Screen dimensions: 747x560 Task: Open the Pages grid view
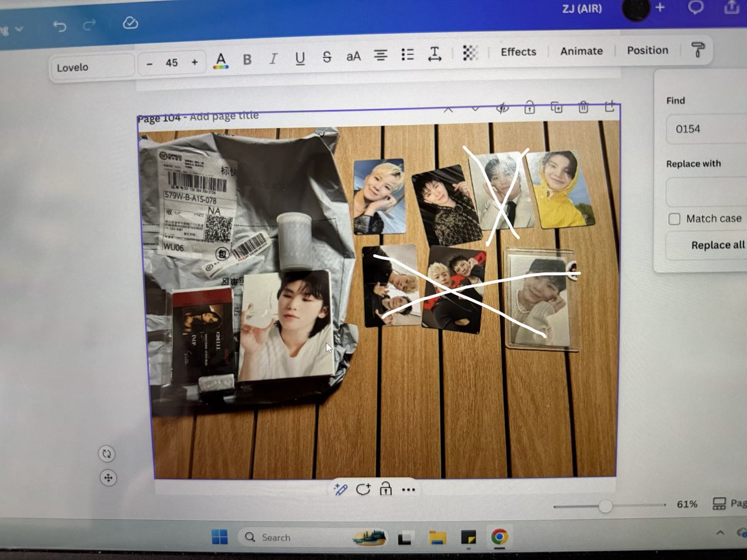(x=728, y=503)
